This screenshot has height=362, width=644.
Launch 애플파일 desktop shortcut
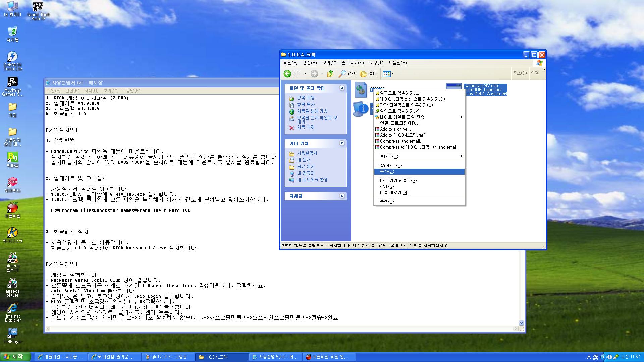[12, 210]
